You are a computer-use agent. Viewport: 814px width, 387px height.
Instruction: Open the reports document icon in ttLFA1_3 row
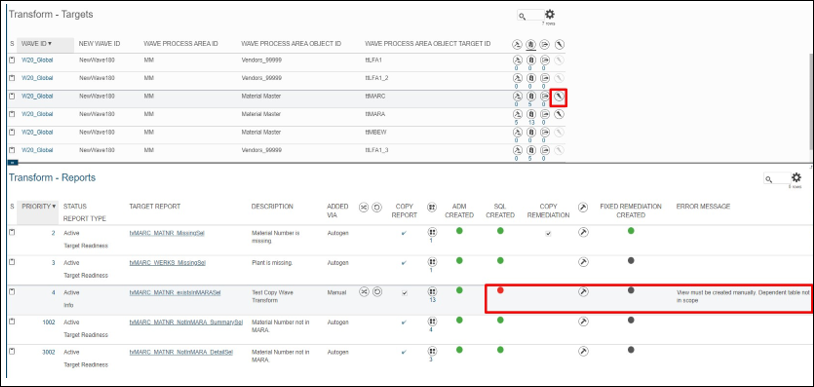coord(531,150)
